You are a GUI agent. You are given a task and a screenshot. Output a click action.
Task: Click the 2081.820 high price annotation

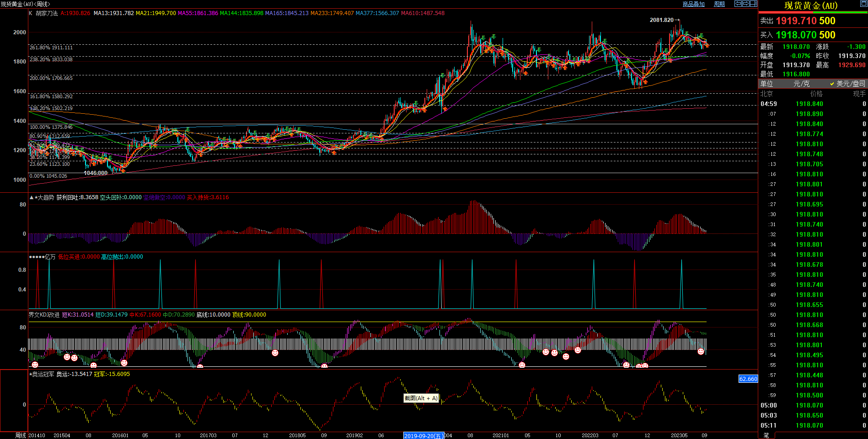[661, 20]
